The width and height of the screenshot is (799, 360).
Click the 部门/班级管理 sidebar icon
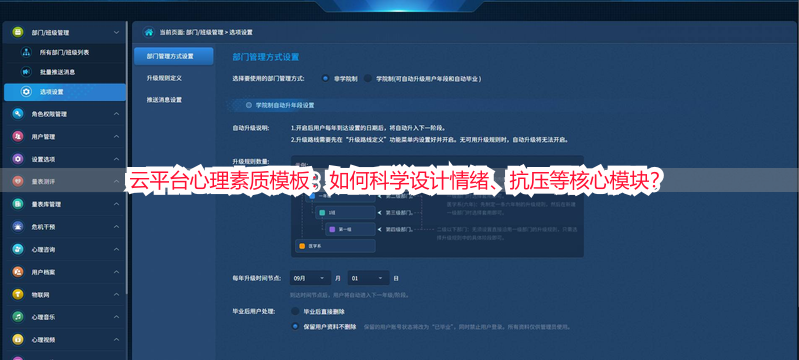[x=18, y=32]
